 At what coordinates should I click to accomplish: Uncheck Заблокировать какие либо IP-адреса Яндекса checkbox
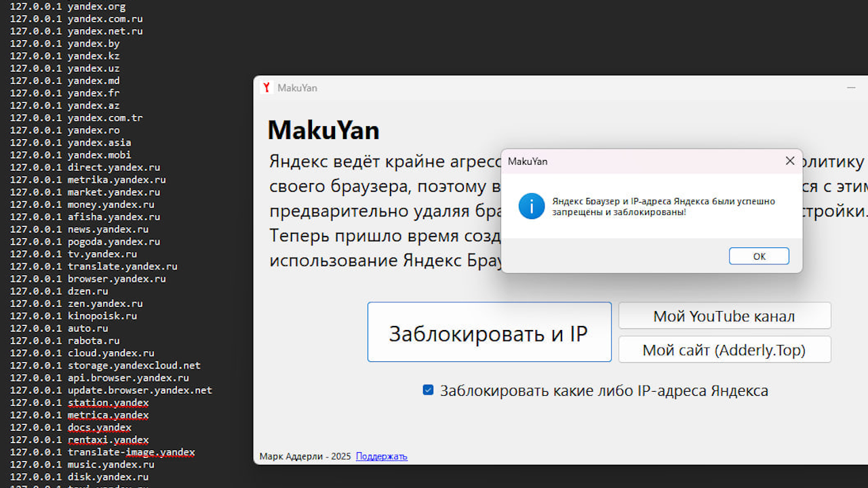click(428, 390)
